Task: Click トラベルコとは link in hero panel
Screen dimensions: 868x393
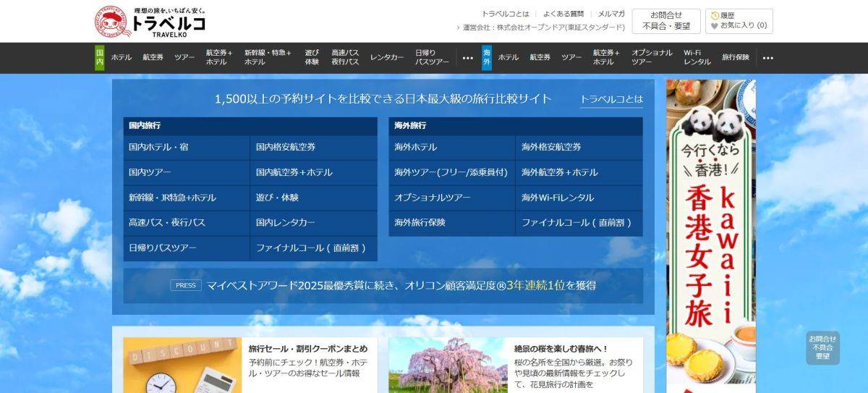Action: [x=611, y=99]
